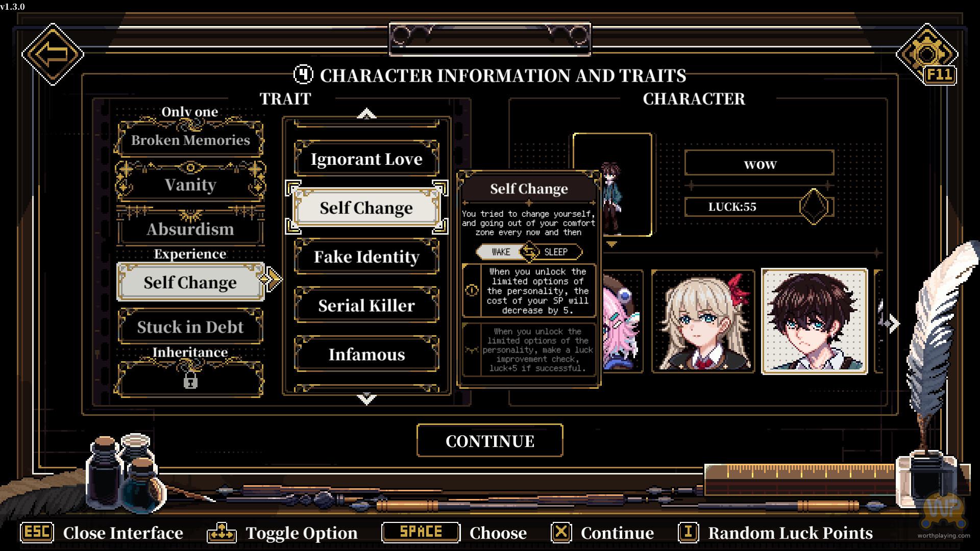The height and width of the screenshot is (551, 980).
Task: Click the locked Inheritance slot padlock
Action: (190, 380)
